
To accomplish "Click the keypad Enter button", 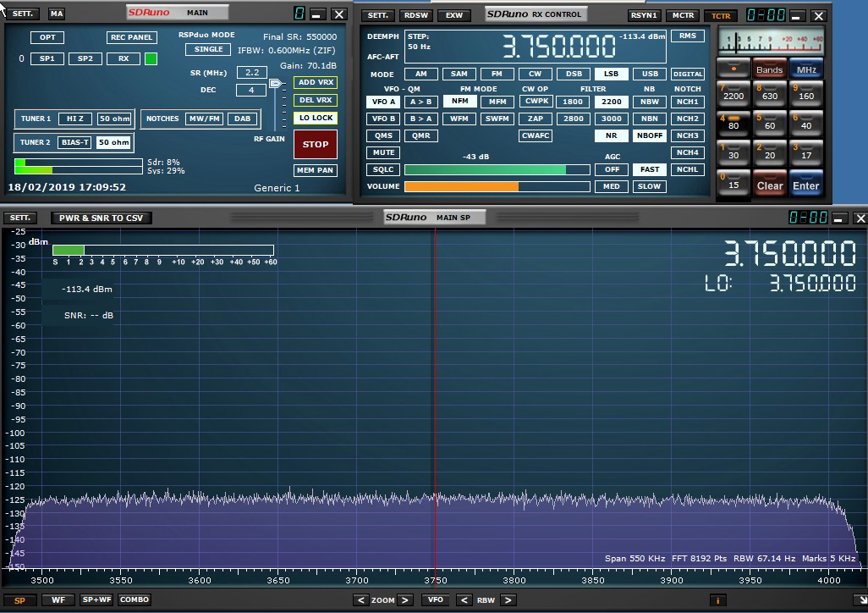I will point(806,185).
